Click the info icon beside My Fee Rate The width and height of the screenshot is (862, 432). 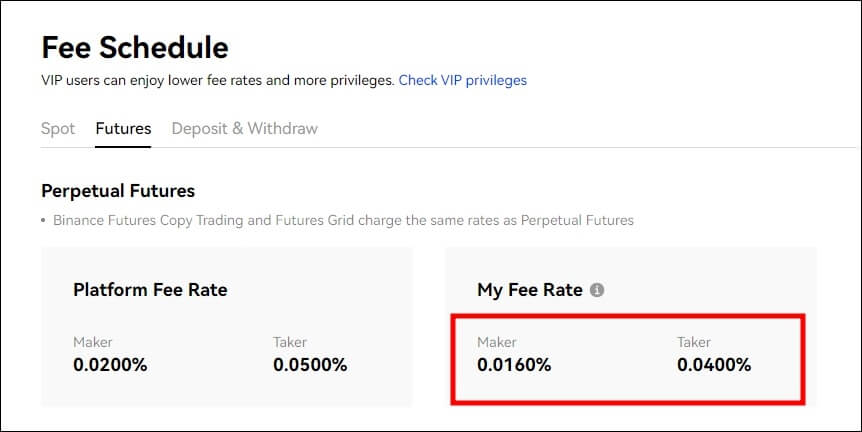[597, 290]
